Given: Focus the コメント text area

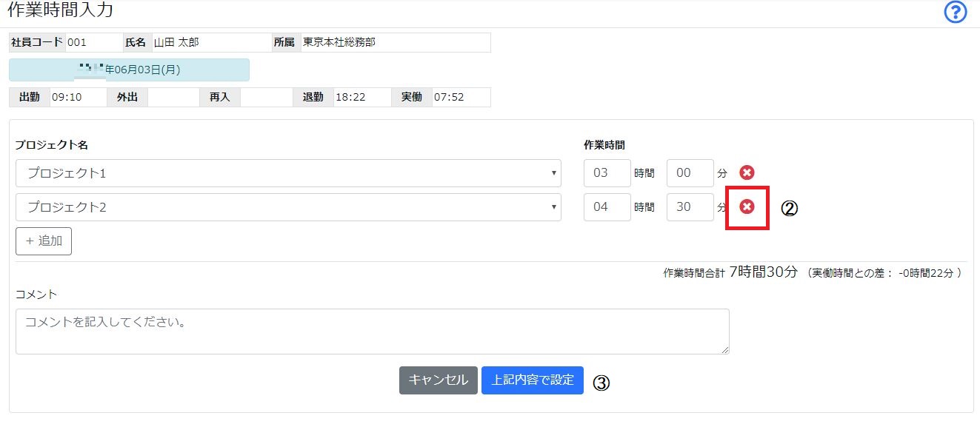Looking at the screenshot, I should [x=373, y=332].
